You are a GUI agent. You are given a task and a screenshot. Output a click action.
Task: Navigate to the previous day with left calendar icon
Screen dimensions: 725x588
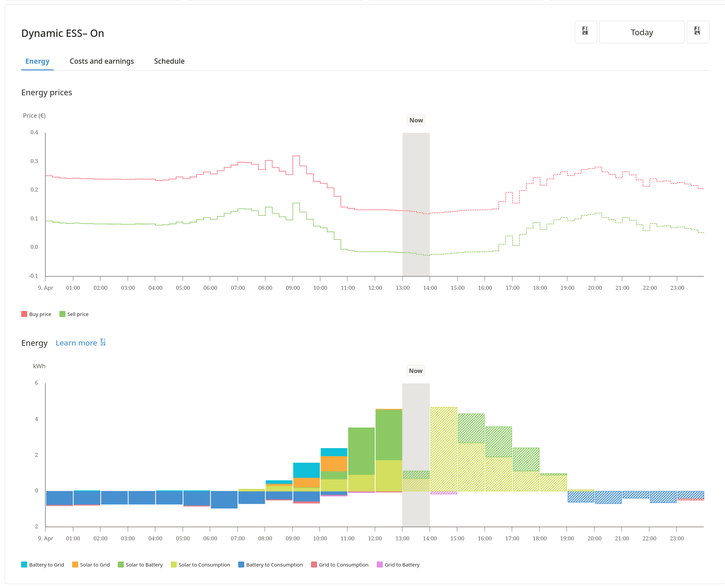[586, 32]
